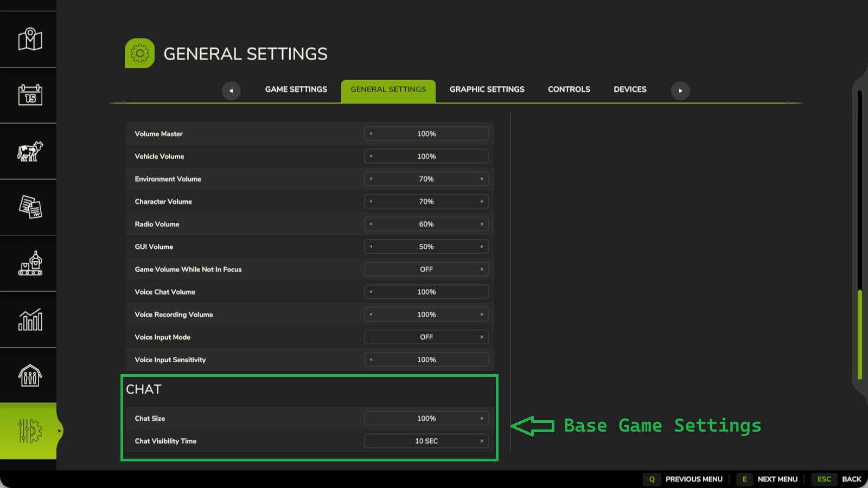Screen dimensions: 868x488
Task: Click the Back button
Action: point(851,479)
